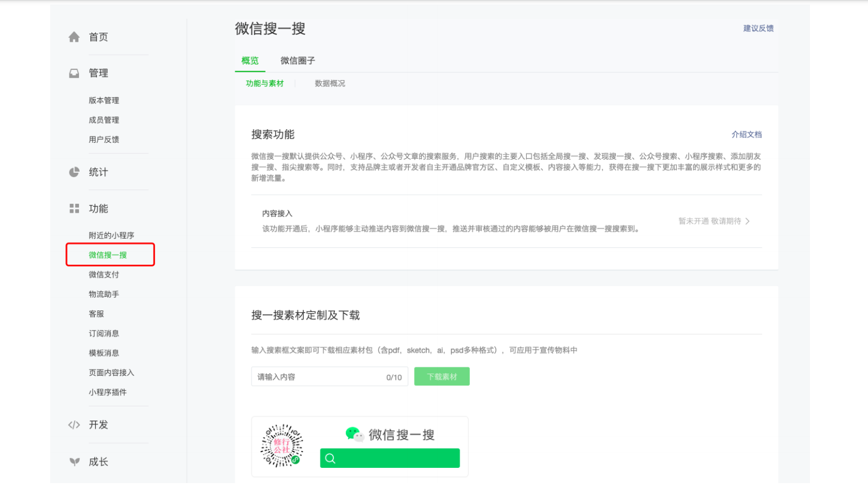Click the 内容接入 row title

coord(277,213)
